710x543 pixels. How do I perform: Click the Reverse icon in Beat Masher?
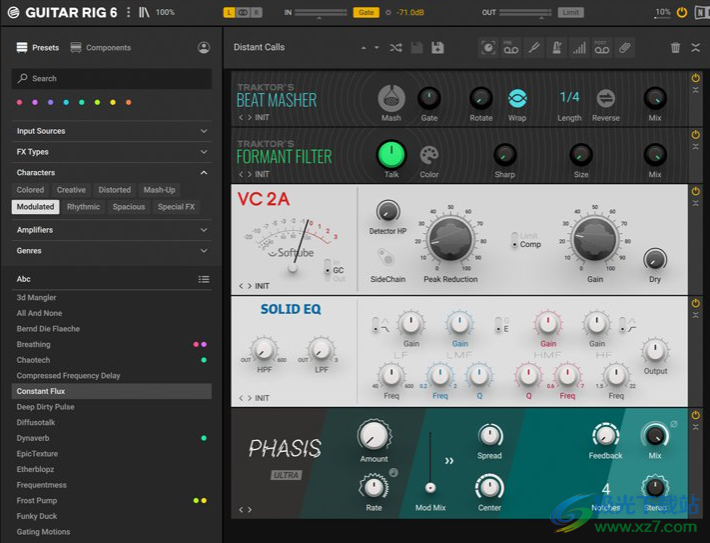tap(605, 98)
